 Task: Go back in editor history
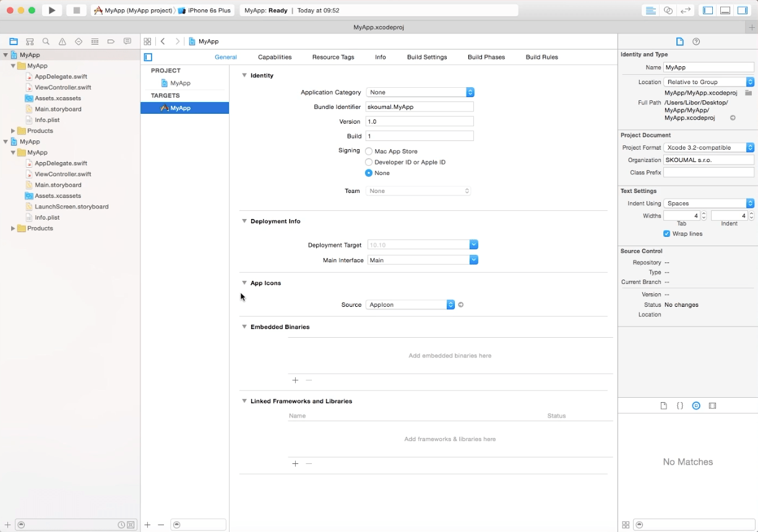point(163,41)
